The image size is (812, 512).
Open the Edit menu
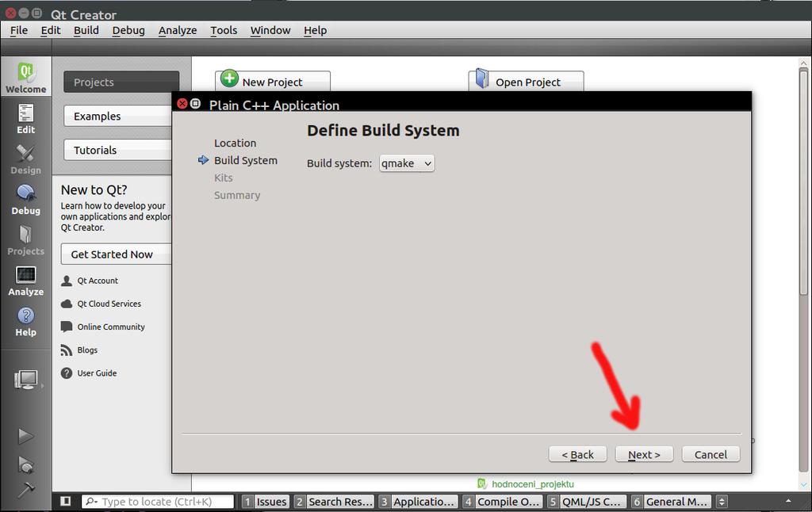(x=51, y=30)
